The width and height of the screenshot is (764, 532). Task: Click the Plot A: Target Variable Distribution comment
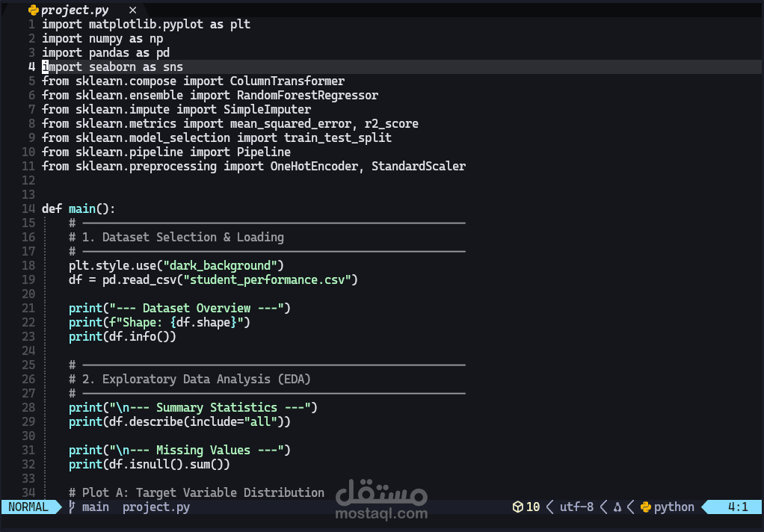tap(197, 492)
